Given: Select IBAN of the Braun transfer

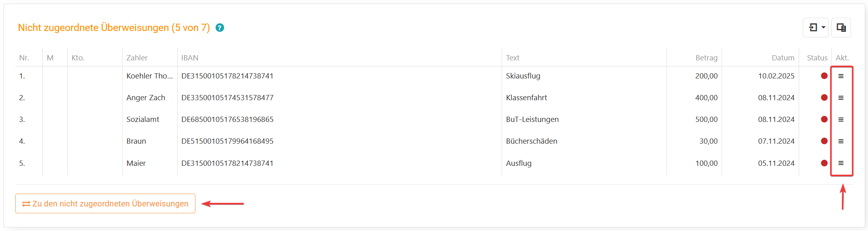Looking at the screenshot, I should pos(227,141).
